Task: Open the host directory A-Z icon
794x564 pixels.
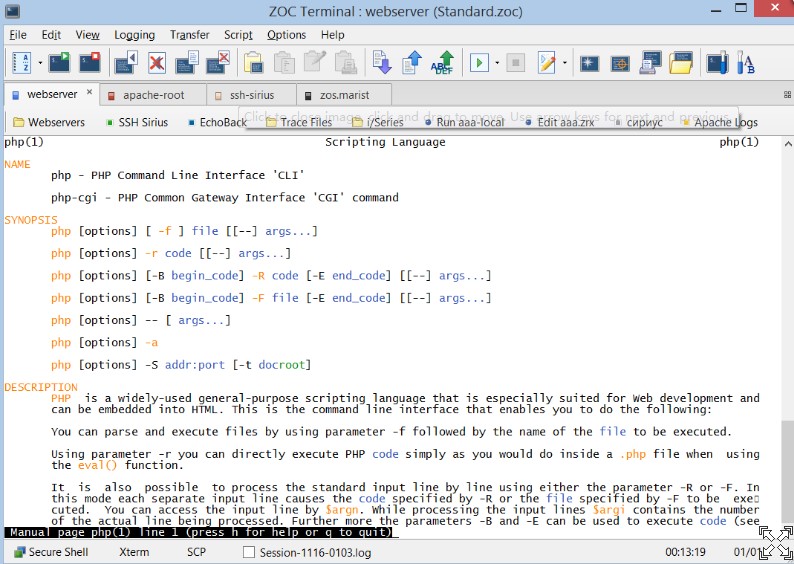Action: [21, 63]
